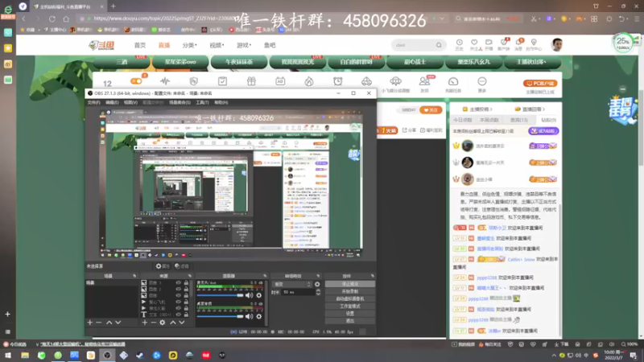Open 渐变 transition combo box in OBS
This screenshot has width=644, height=362.
click(292, 284)
